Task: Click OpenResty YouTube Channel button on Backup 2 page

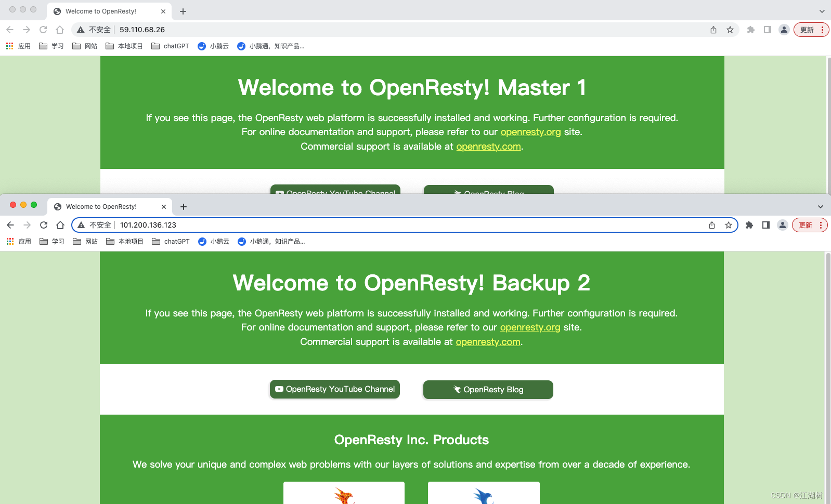Action: [335, 389]
